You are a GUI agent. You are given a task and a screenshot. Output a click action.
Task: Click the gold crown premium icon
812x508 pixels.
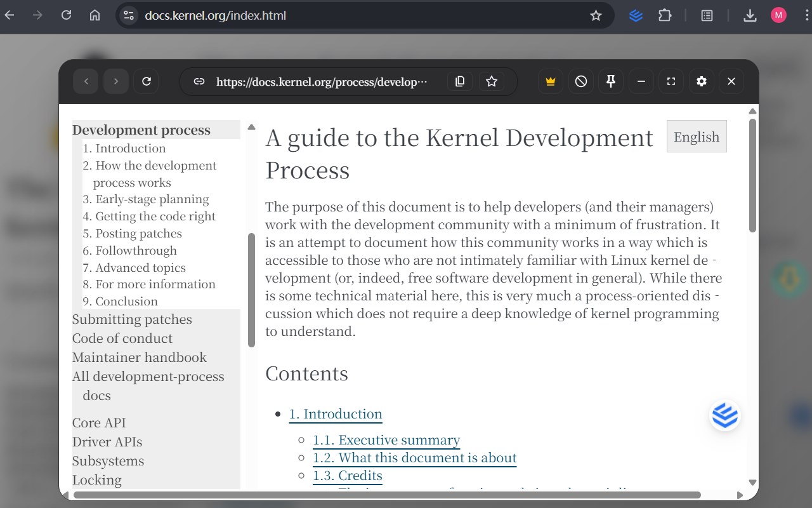(551, 81)
